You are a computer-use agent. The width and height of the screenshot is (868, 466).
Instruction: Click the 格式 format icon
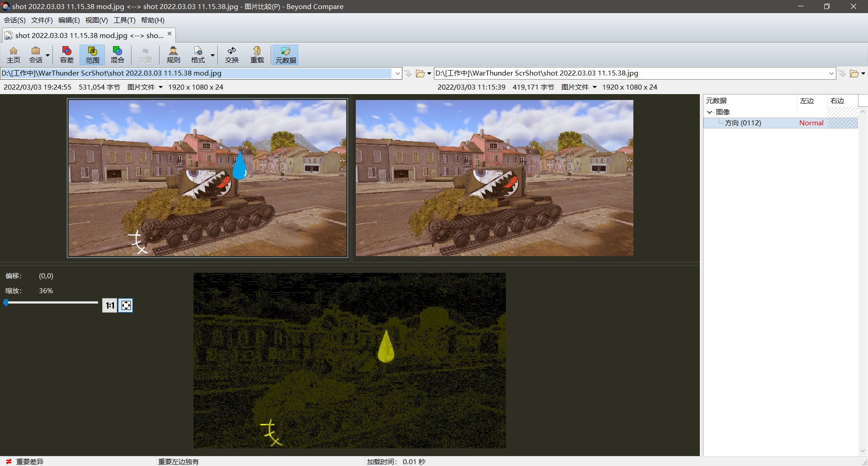(x=198, y=55)
